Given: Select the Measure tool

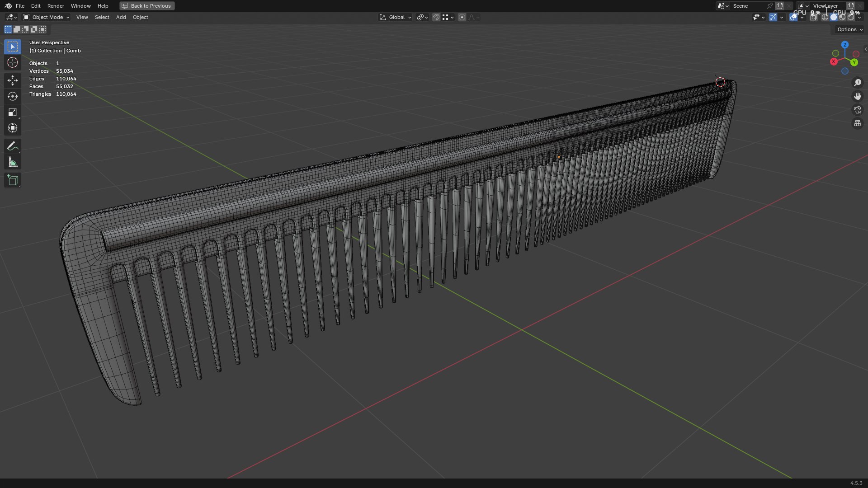Looking at the screenshot, I should pyautogui.click(x=13, y=162).
